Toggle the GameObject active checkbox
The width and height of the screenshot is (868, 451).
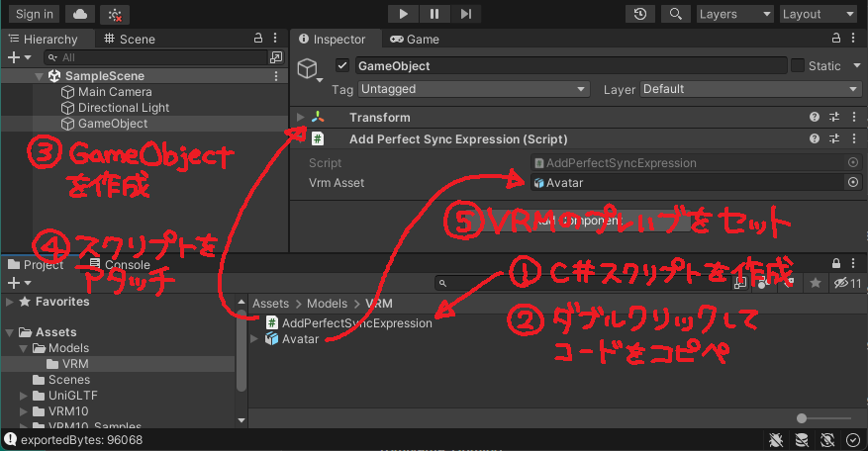click(342, 66)
